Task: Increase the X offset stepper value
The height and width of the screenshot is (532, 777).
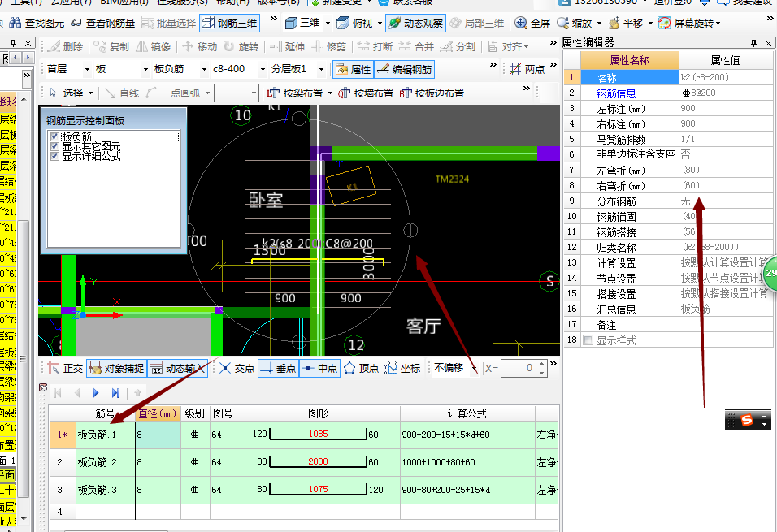Action: click(x=541, y=364)
